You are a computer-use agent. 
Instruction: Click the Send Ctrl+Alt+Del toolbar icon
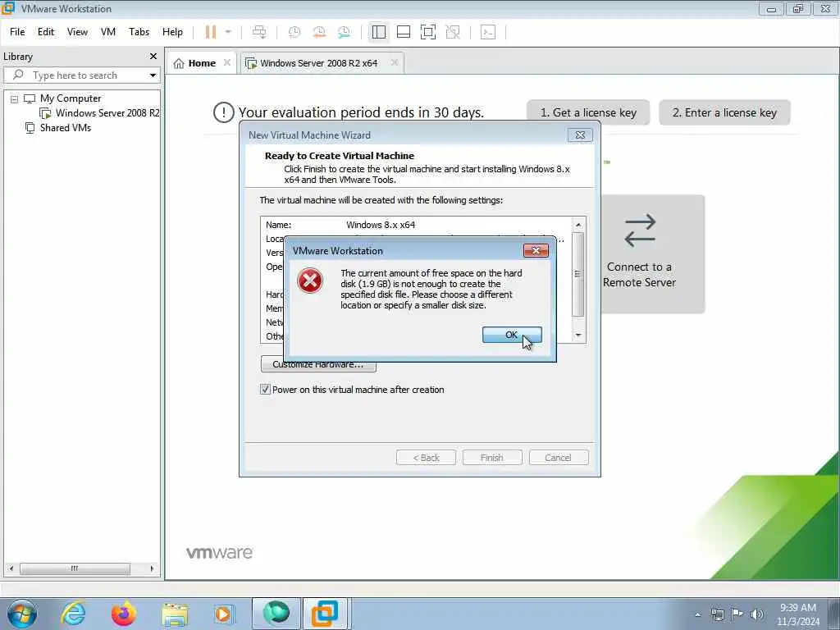click(x=259, y=32)
